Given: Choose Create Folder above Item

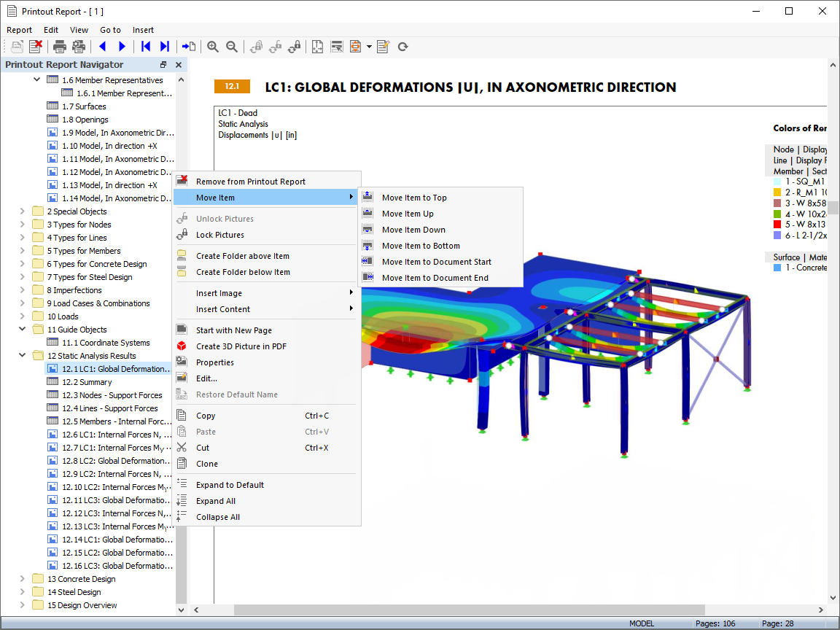Looking at the screenshot, I should point(267,256).
